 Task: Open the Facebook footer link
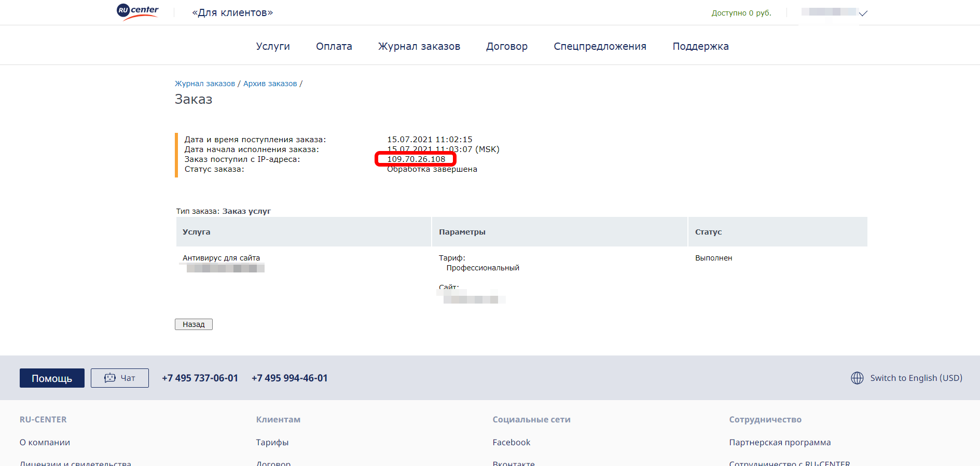tap(512, 442)
